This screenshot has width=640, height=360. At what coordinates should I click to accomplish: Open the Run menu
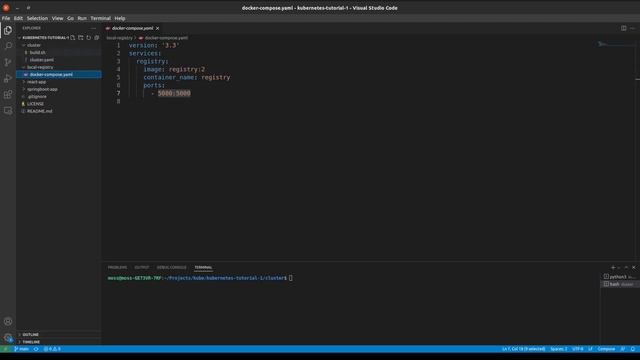pyautogui.click(x=82, y=18)
